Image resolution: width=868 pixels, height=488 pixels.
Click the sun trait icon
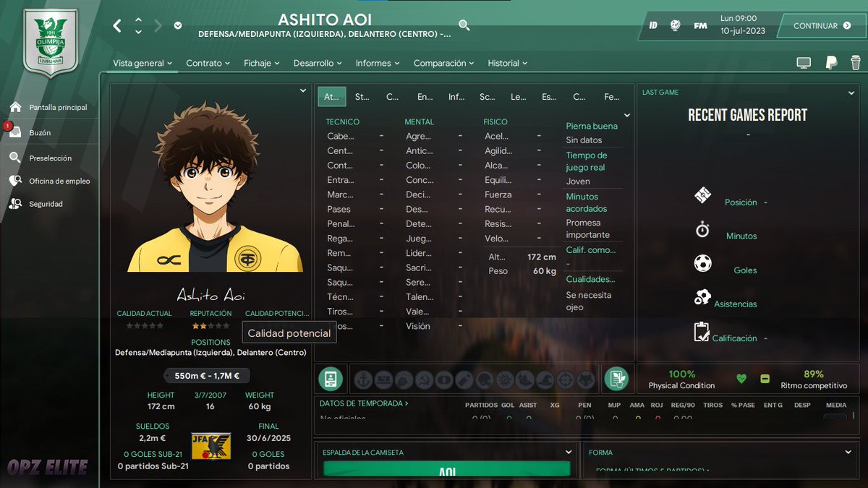pyautogui.click(x=505, y=380)
